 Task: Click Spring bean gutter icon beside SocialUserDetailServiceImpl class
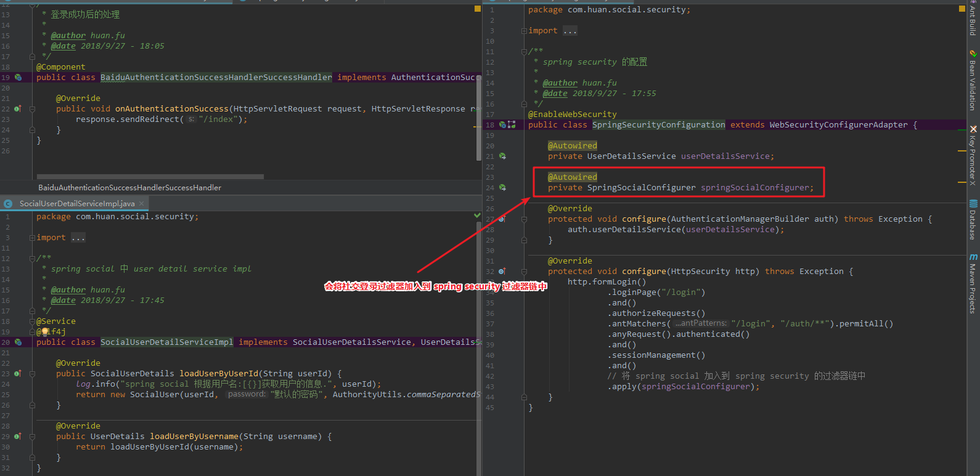pos(18,342)
